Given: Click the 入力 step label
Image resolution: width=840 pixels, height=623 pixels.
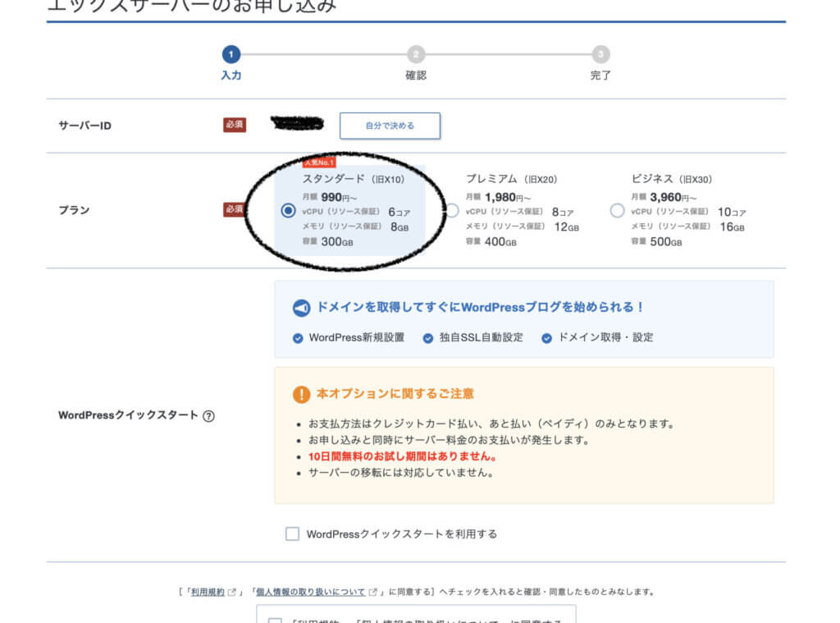Looking at the screenshot, I should coord(231,76).
